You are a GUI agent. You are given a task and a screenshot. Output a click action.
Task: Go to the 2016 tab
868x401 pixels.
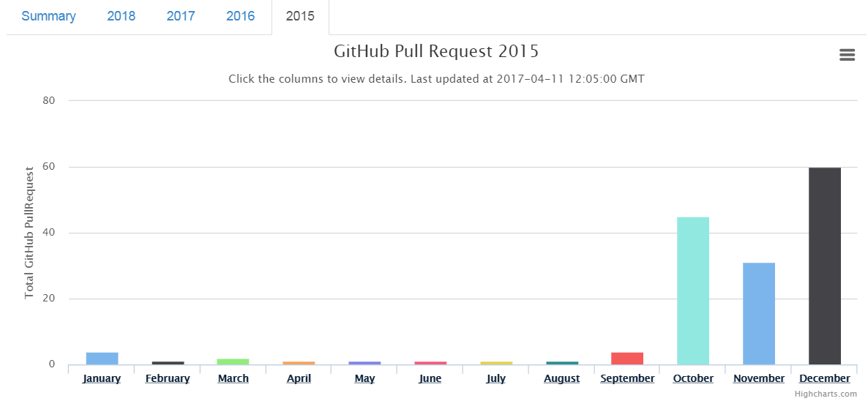(x=241, y=16)
